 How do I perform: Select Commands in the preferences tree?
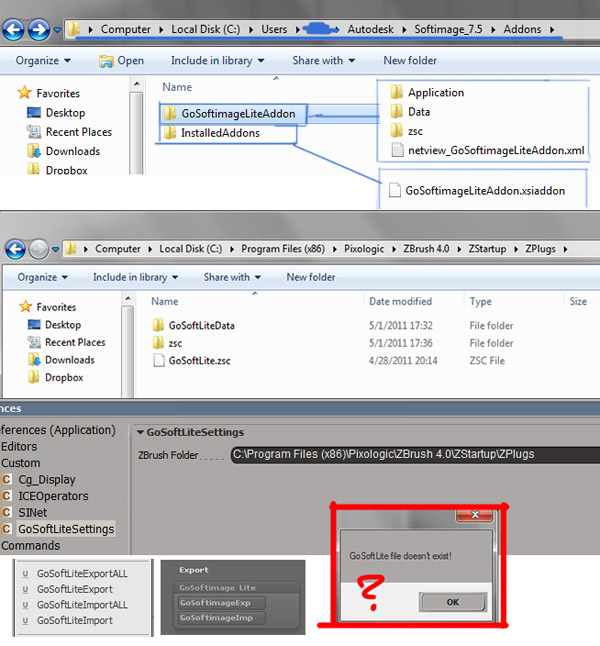(x=30, y=545)
